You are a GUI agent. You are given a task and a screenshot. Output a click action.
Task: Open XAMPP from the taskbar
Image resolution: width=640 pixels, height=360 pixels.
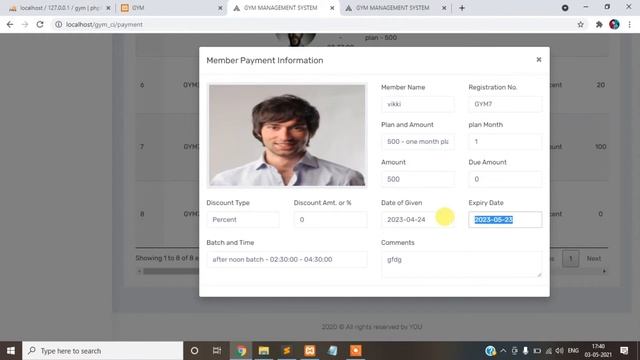point(310,351)
